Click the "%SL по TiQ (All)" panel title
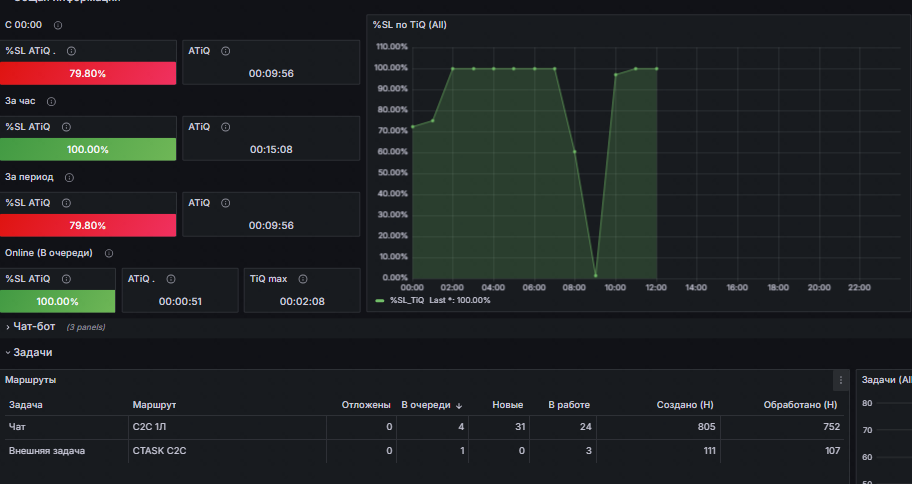Screen dimensions: 912x484 coord(409,25)
